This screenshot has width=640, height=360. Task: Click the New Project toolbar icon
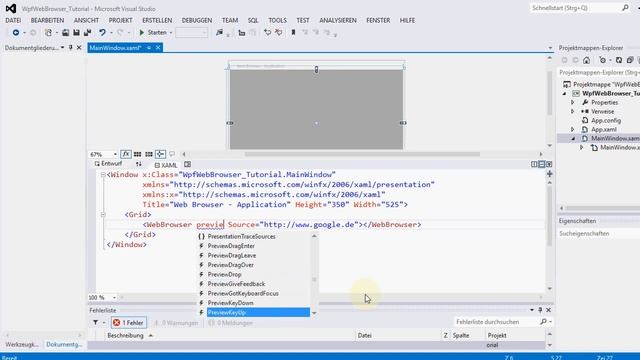click(48, 32)
